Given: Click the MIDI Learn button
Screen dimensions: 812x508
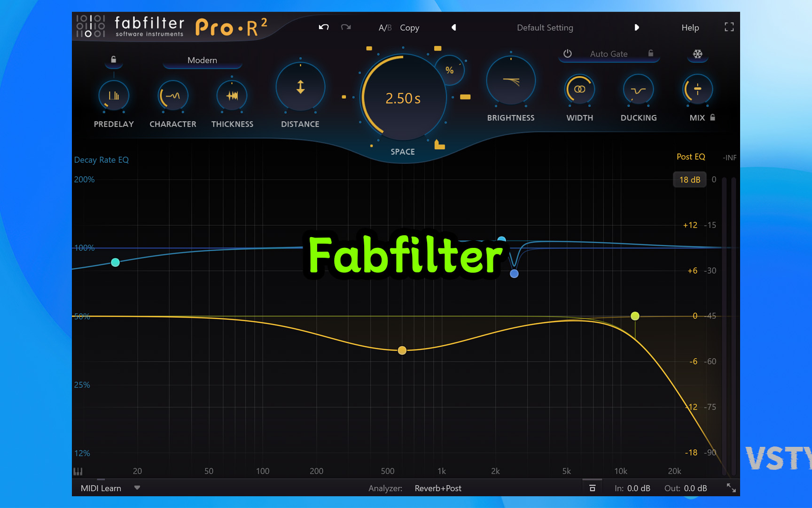Looking at the screenshot, I should click(101, 488).
